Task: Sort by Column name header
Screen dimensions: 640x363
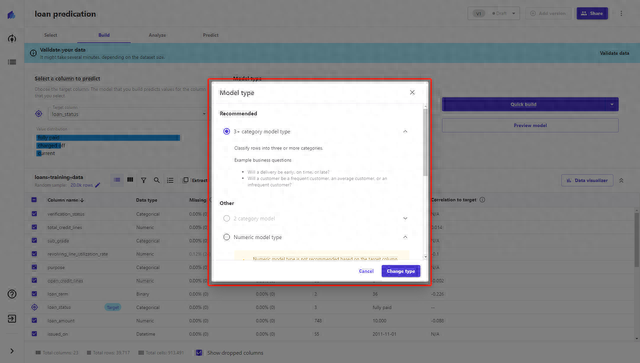Action: 66,200
